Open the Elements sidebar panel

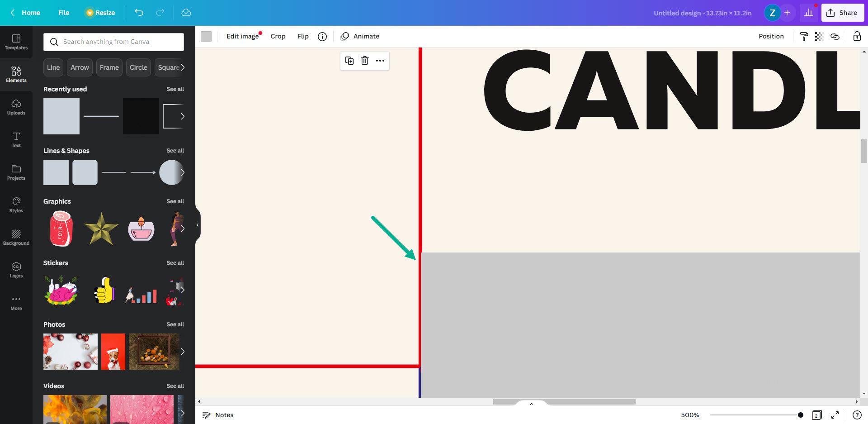click(x=16, y=74)
